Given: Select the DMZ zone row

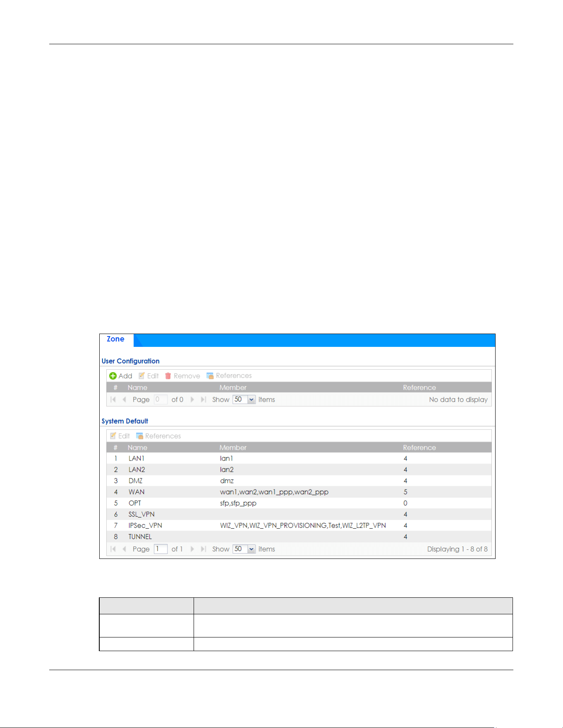Looking at the screenshot, I should [x=299, y=481].
